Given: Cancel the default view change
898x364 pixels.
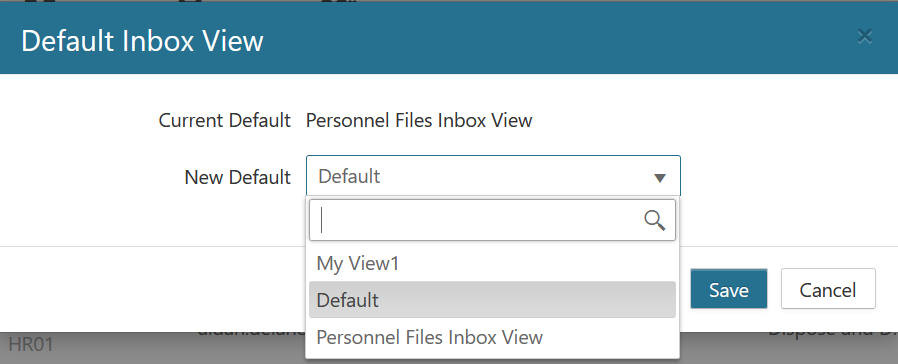Looking at the screenshot, I should tap(828, 289).
